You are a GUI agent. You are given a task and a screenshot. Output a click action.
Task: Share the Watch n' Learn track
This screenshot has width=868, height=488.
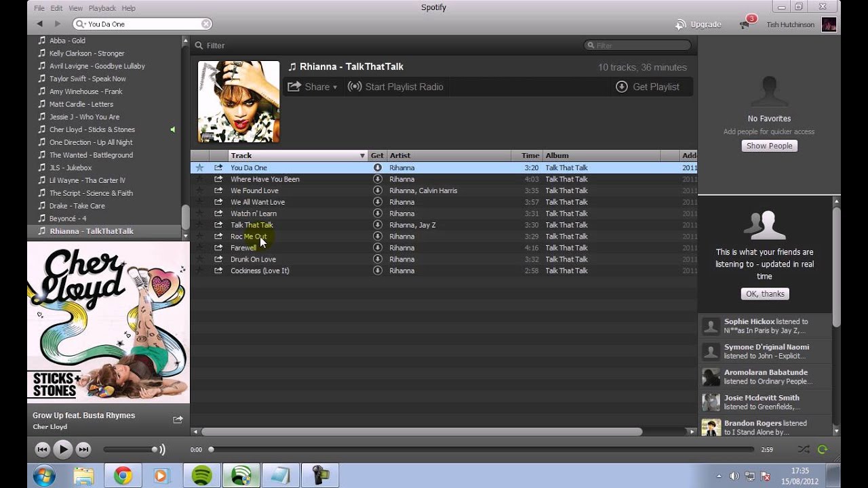(218, 213)
